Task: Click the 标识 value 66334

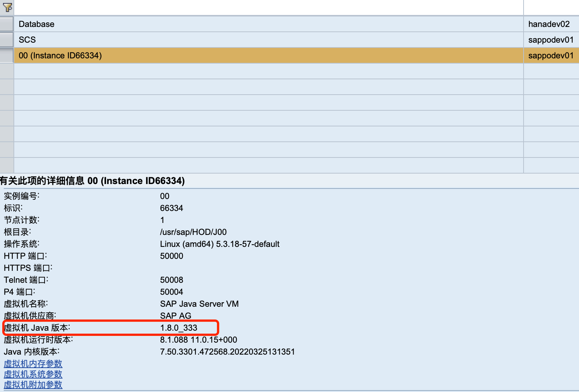Action: (x=172, y=208)
